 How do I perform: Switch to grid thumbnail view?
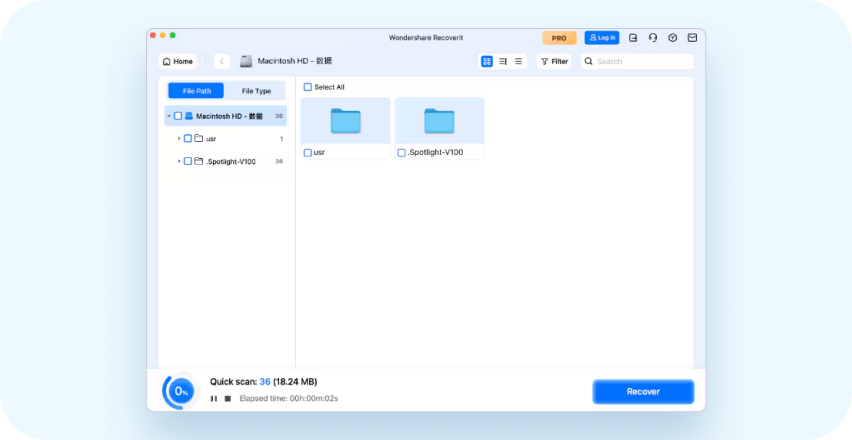[x=487, y=61]
